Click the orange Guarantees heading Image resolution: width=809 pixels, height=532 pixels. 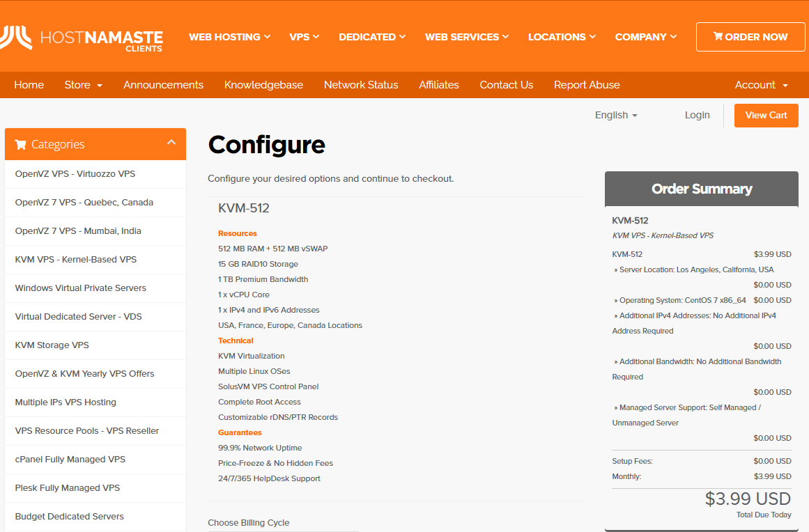(240, 432)
